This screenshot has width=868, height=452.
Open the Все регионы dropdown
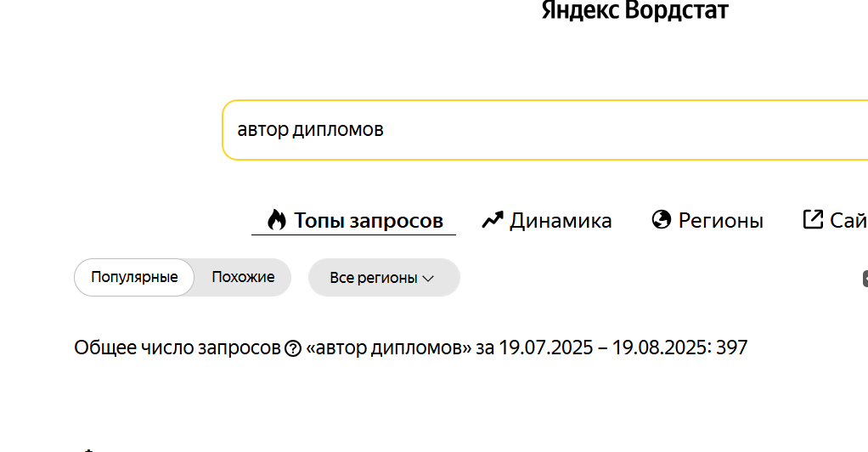[384, 277]
